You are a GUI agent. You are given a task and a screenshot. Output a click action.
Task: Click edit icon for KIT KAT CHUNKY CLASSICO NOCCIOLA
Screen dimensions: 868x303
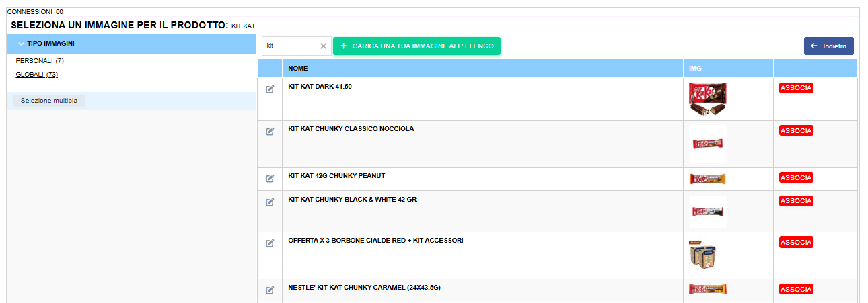pos(270,131)
